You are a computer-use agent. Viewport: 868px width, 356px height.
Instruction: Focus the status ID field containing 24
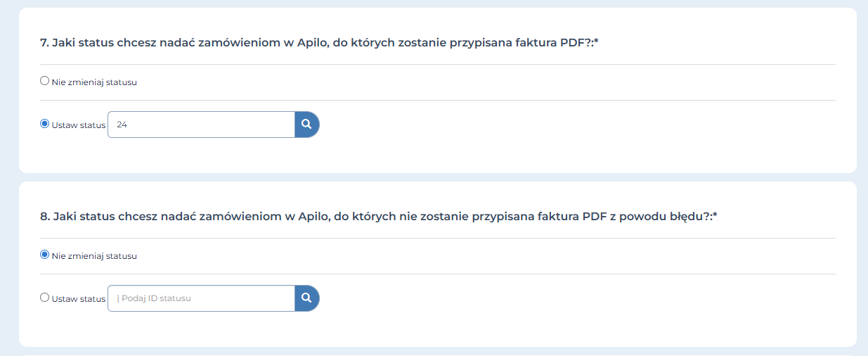(x=201, y=125)
